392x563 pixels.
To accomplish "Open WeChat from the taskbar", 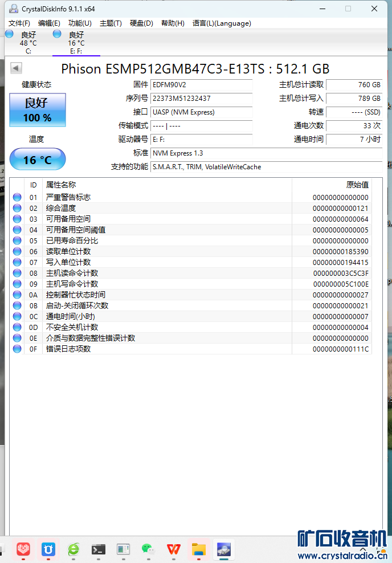I will (148, 549).
